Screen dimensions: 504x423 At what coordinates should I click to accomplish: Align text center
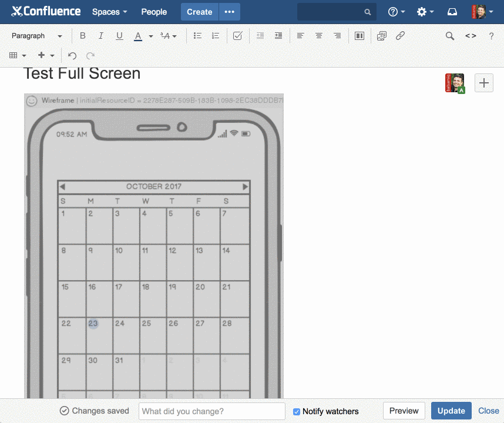click(318, 36)
